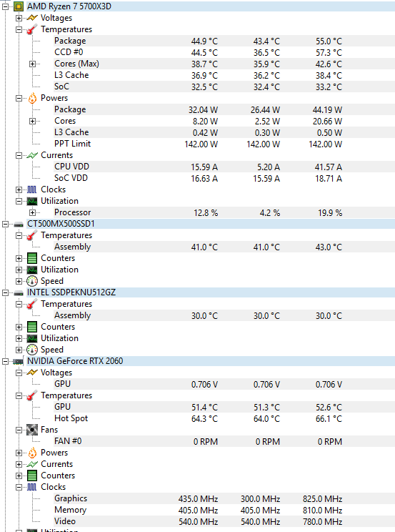Click RTX 2060 Currents waveform icon
This screenshot has height=532, width=395.
tap(32, 464)
